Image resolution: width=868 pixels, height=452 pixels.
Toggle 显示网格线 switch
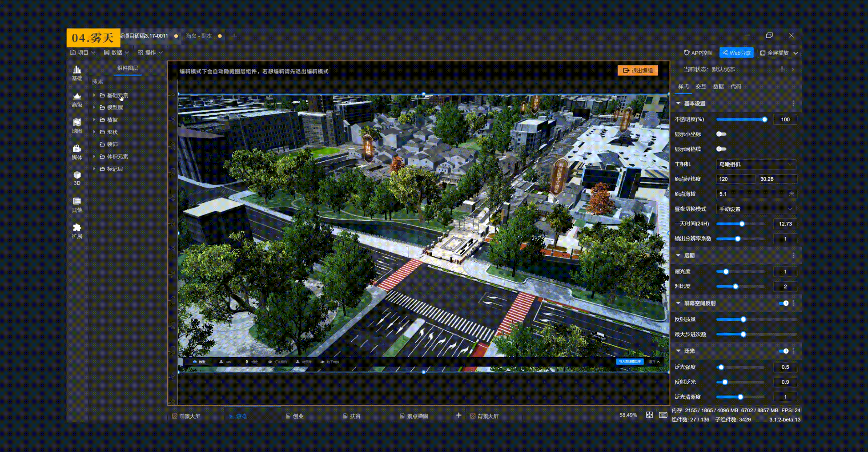721,149
